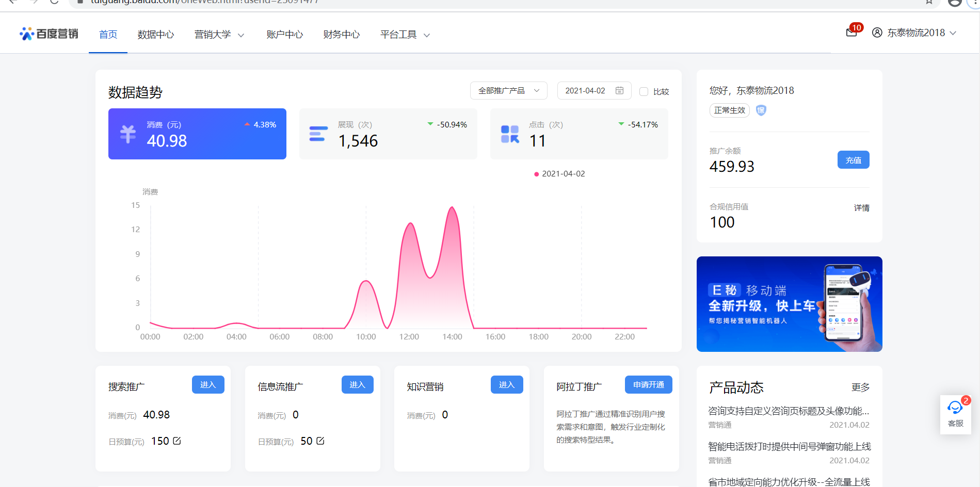Click the 2021-04-02 date input field
The image size is (980, 487).
tap(594, 90)
